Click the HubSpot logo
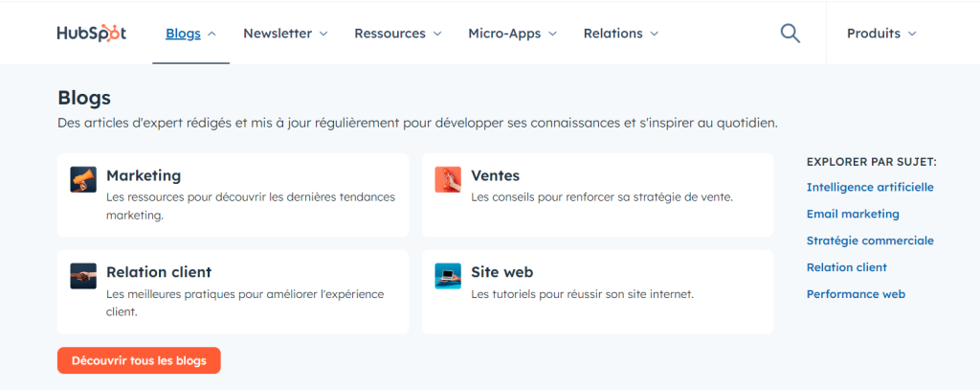This screenshot has width=980, height=390. pyautogui.click(x=91, y=34)
